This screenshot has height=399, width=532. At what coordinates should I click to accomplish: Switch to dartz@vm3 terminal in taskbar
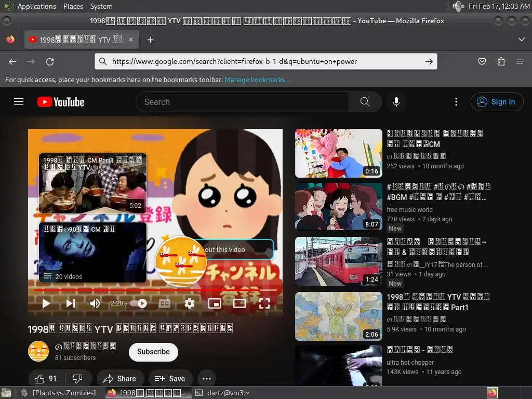pyautogui.click(x=223, y=393)
